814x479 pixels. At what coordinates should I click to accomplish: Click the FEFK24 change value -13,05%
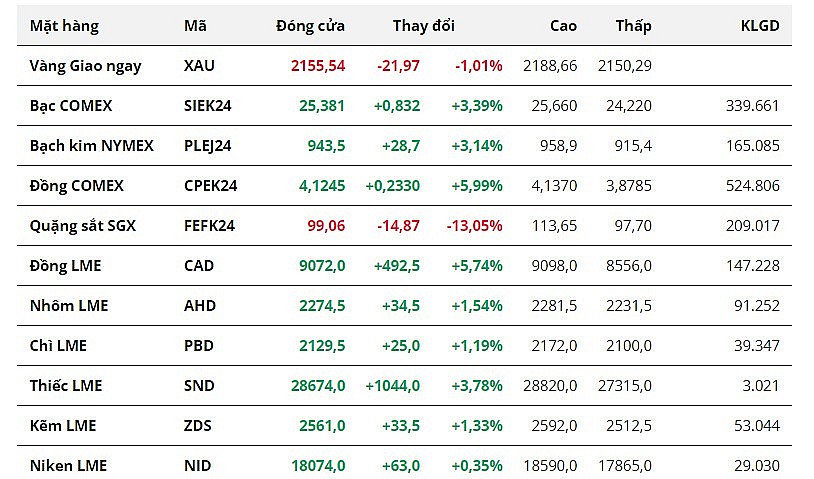point(477,225)
